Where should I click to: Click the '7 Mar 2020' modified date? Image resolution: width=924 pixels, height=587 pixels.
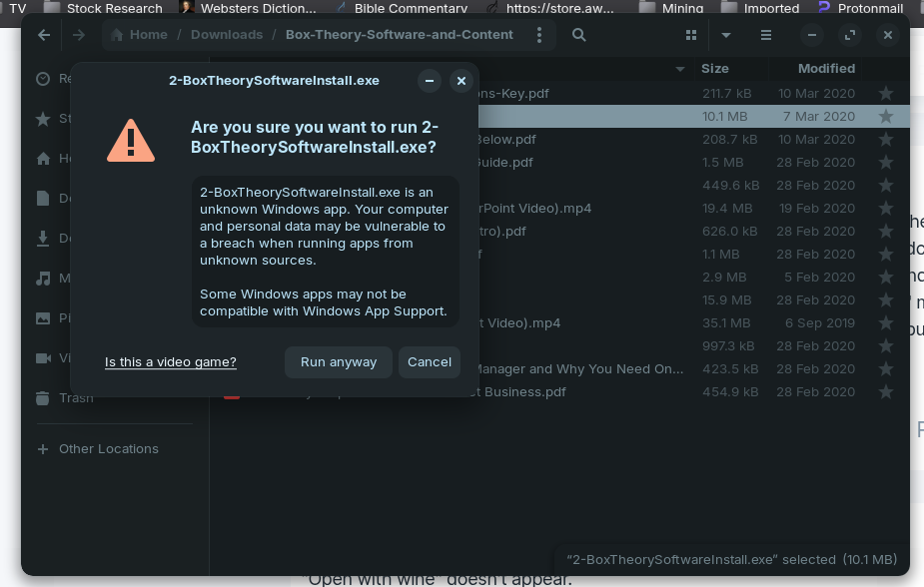pos(818,116)
